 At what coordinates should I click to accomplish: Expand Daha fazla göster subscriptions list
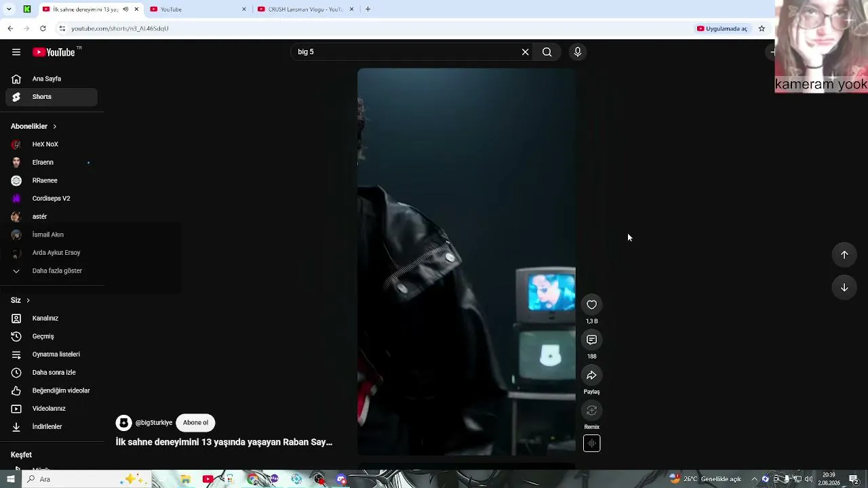pyautogui.click(x=52, y=271)
